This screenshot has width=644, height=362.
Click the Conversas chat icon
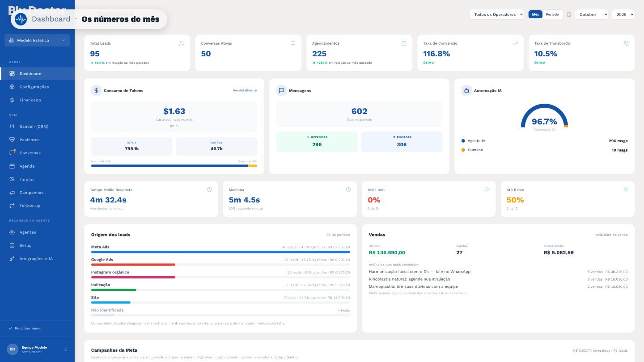pos(12,153)
